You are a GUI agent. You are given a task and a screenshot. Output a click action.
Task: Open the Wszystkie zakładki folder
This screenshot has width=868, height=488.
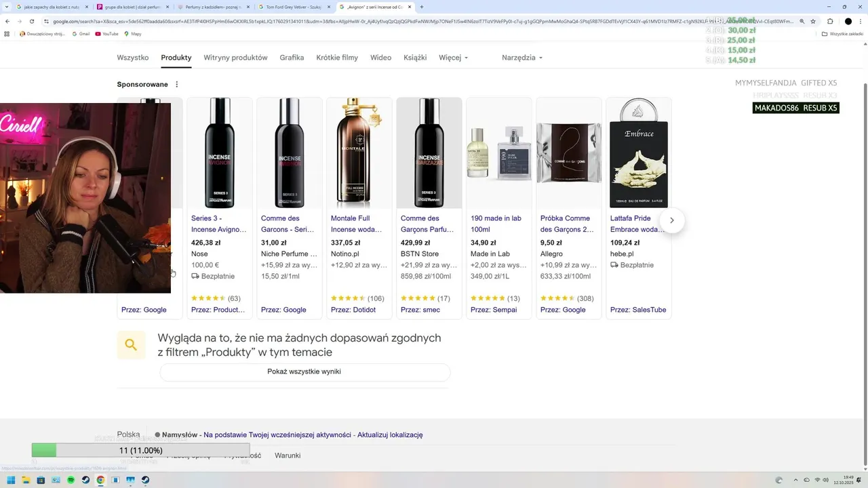point(843,33)
